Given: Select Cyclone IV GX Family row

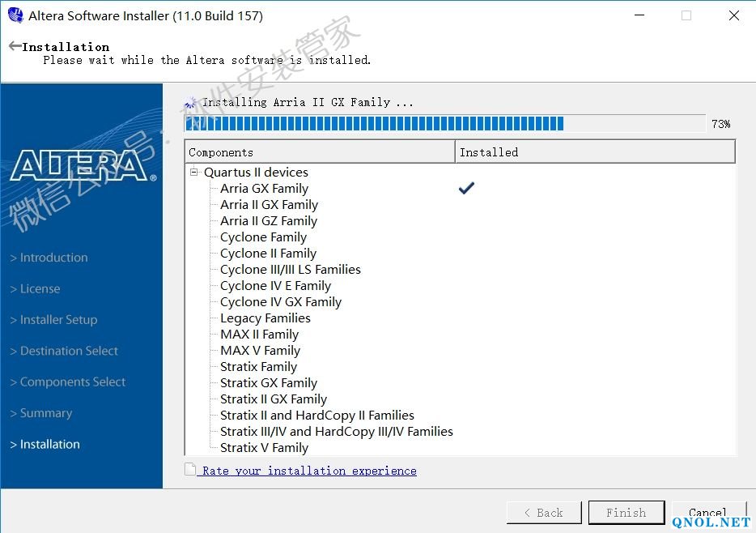Looking at the screenshot, I should 281,302.
